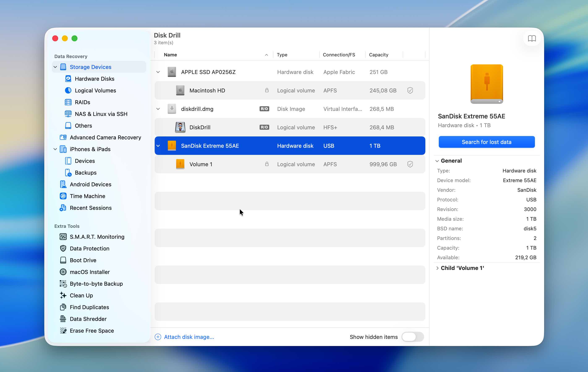Screen dimensions: 588x372
Task: Click the verification checkmark on Macintosh HD
Action: coord(410,90)
